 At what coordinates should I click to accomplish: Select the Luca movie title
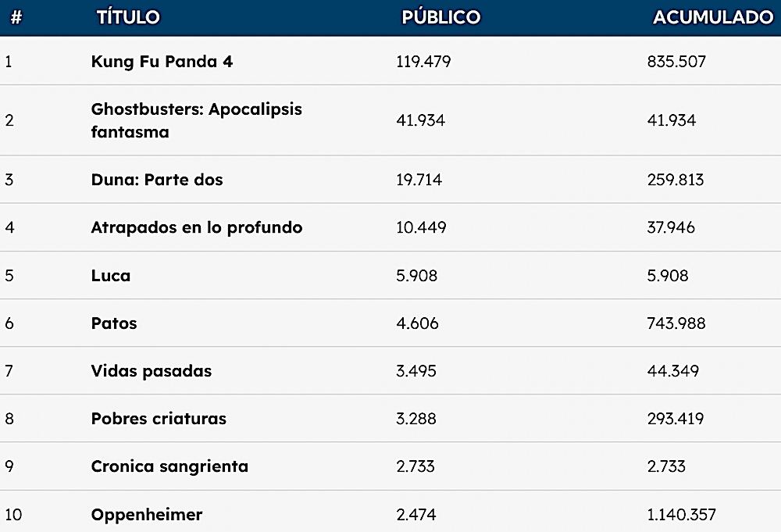pos(111,276)
